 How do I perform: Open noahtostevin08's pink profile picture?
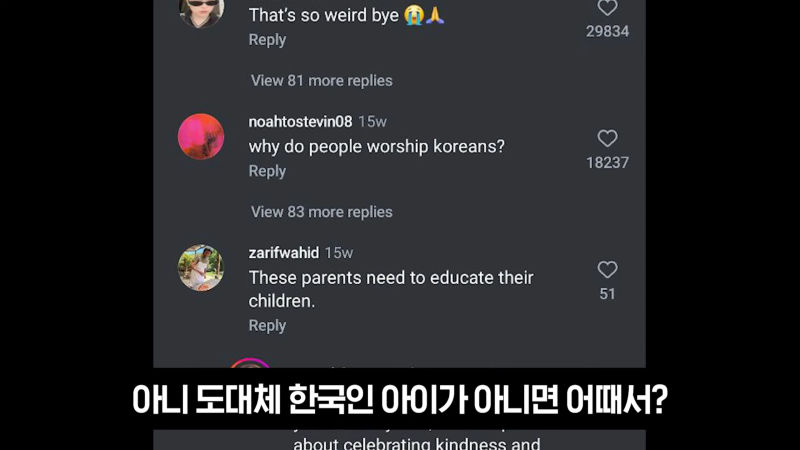click(201, 136)
